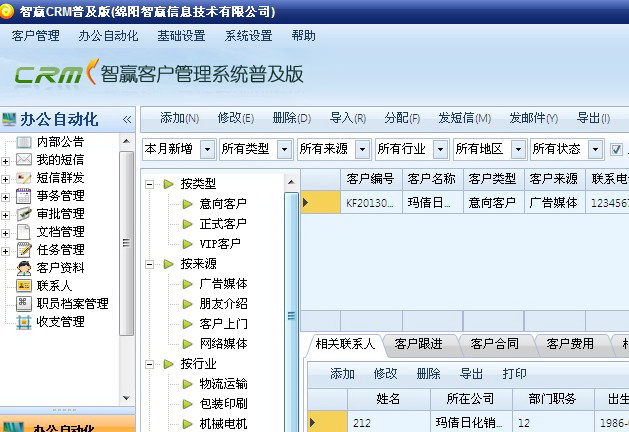Screen dimensions: 629x432
Task: Switch to the 客户跟进 tab
Action: click(x=418, y=344)
